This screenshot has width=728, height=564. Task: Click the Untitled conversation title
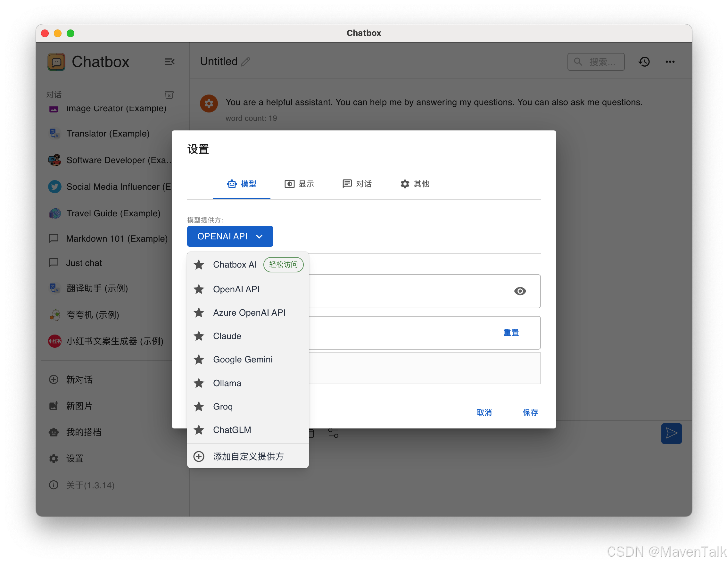tap(219, 62)
